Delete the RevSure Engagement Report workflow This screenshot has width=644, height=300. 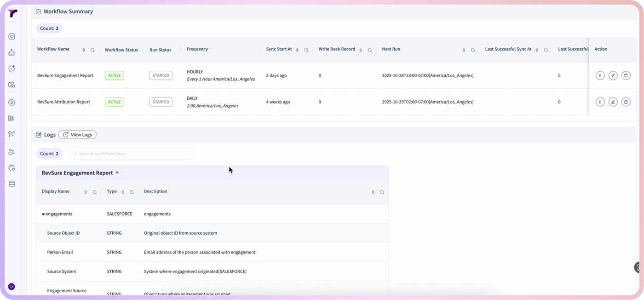[x=626, y=75]
